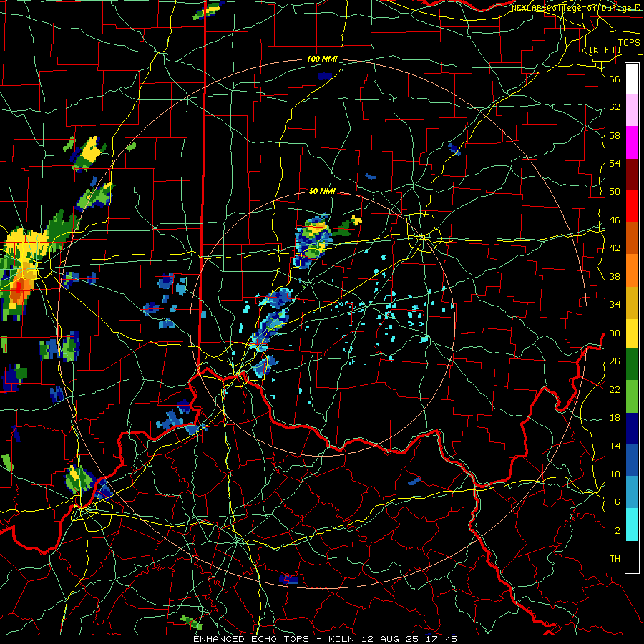Image resolution: width=644 pixels, height=644 pixels.
Task: Select the burnt orange swatch between 46 and 42
Action: (632, 238)
